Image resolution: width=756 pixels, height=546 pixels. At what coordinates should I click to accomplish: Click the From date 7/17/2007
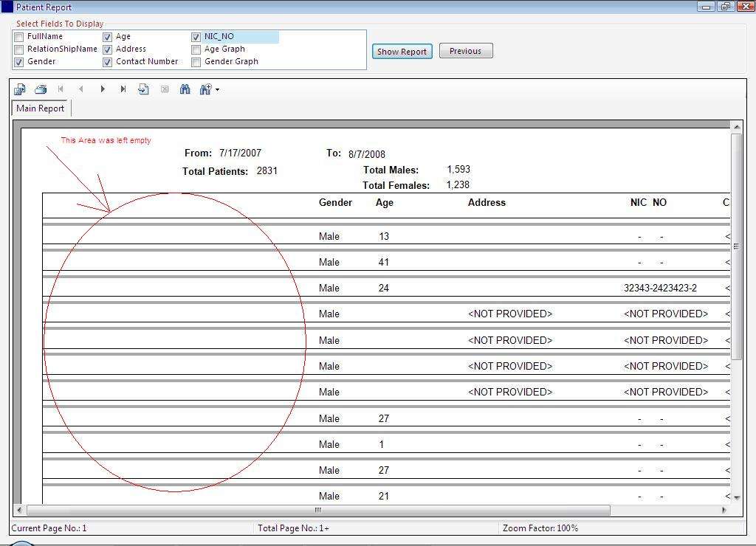click(x=240, y=153)
